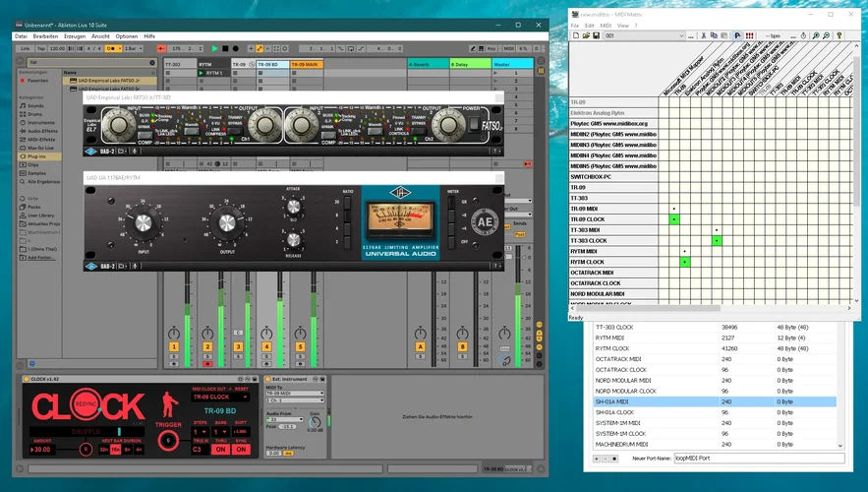Open the 001 preset combo box in MIDI Matrix
Screen dimensions: 868x492
[644, 35]
